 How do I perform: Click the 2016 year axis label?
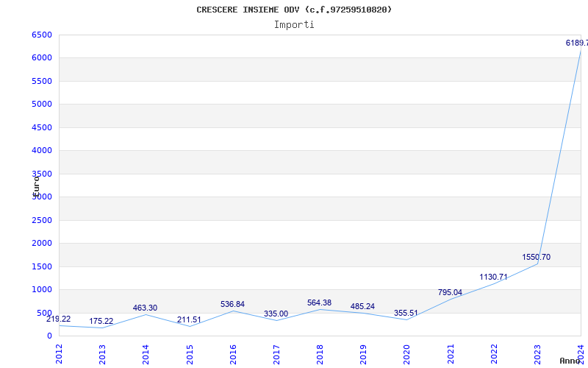(x=233, y=353)
